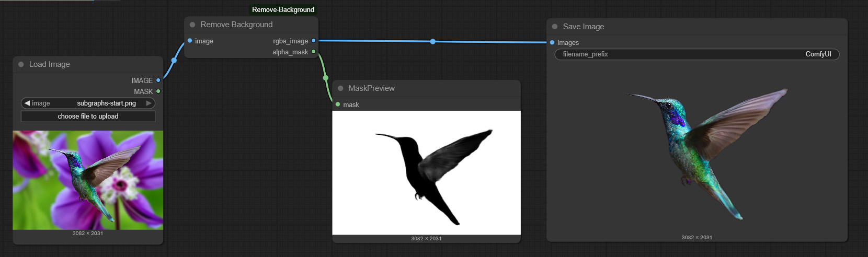Image resolution: width=868 pixels, height=257 pixels.
Task: Select next image with the right arrow
Action: [x=149, y=103]
